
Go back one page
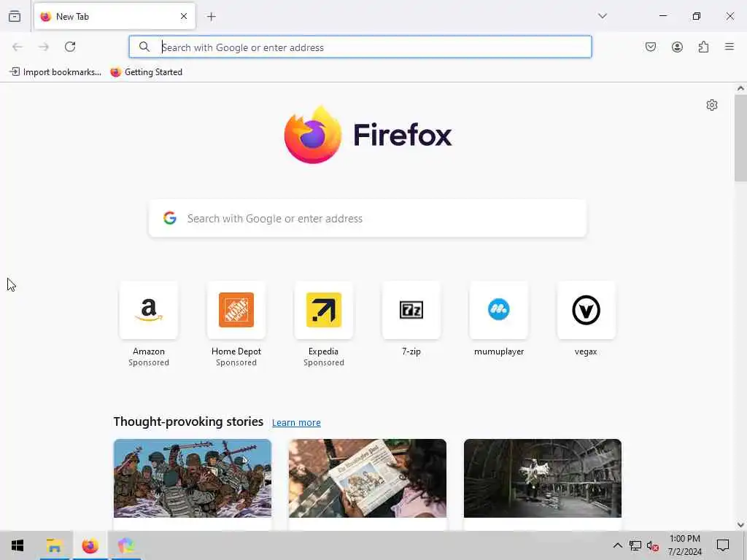(x=18, y=47)
